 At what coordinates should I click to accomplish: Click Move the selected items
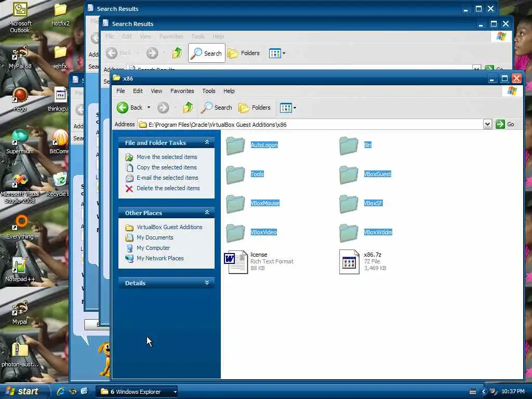click(167, 157)
